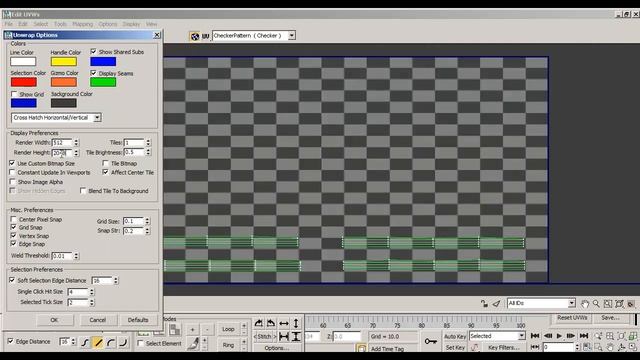Click the Defaults button
Viewport: 640px width, 360px height.
click(138, 320)
